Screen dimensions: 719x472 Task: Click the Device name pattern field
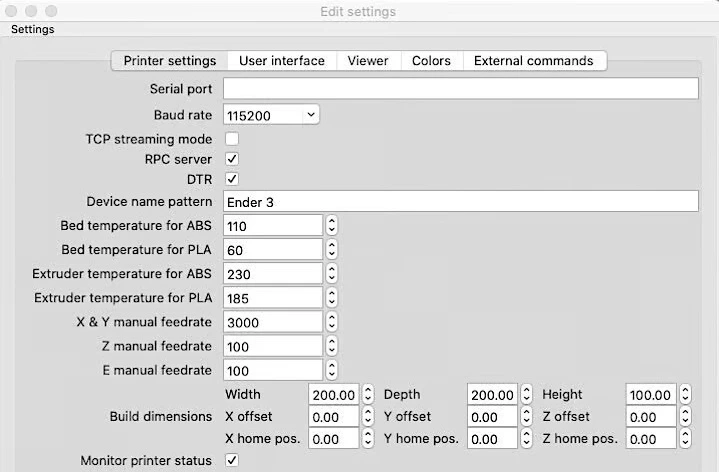pyautogui.click(x=460, y=202)
